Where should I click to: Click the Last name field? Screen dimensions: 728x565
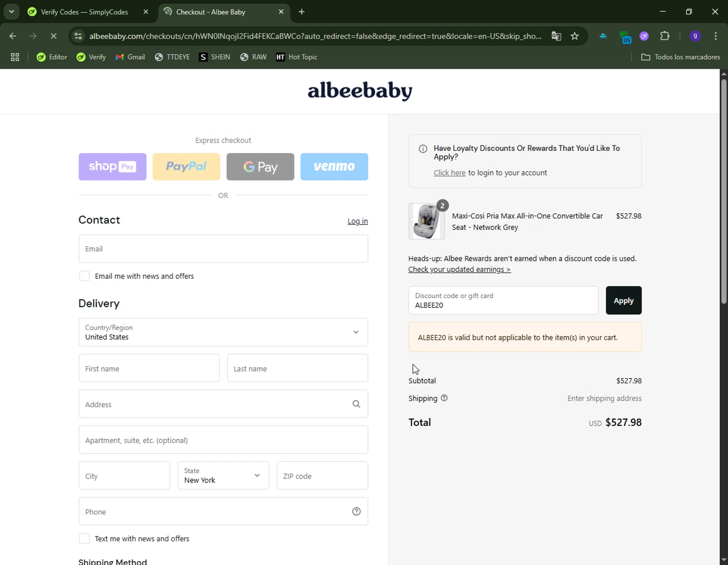click(x=298, y=368)
